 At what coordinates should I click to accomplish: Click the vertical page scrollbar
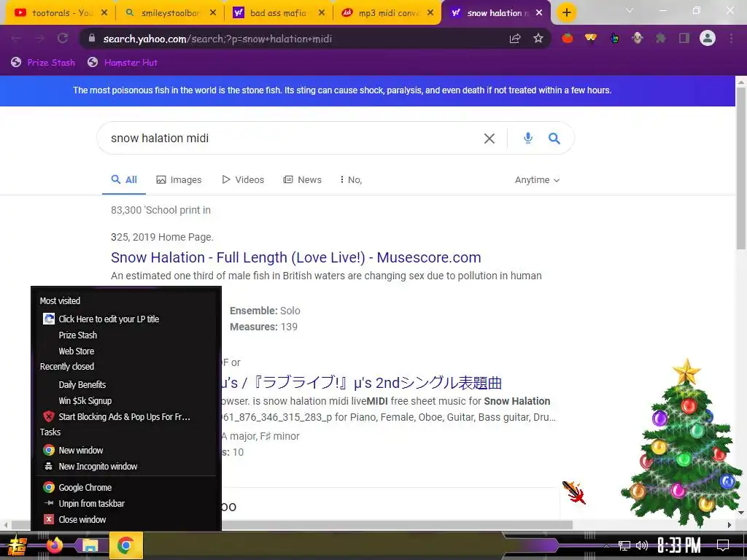(741, 168)
